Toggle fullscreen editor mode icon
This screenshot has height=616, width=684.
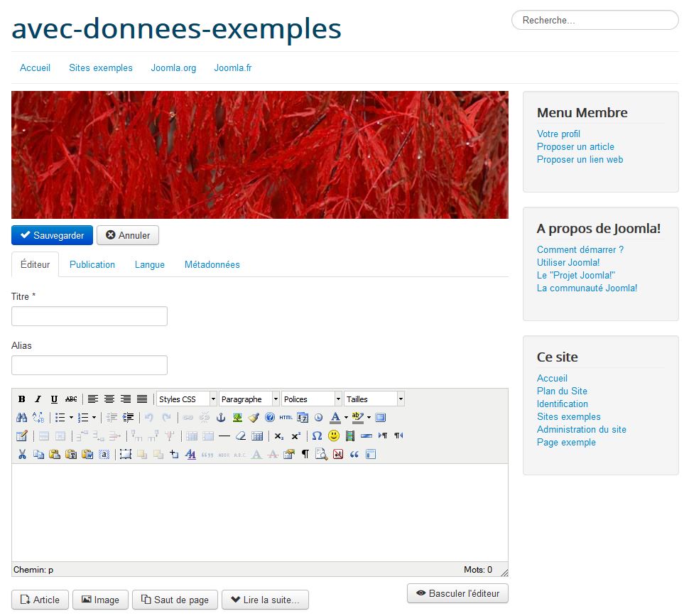pos(381,418)
